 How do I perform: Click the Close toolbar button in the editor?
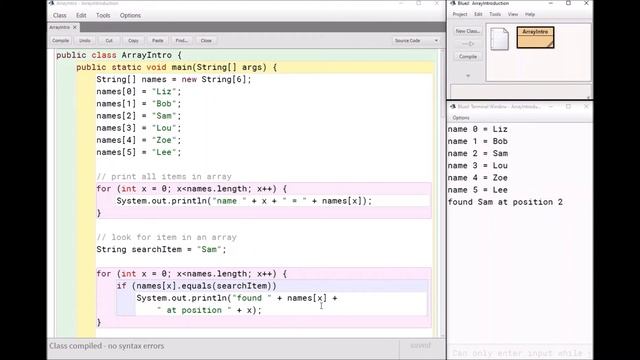[206, 41]
